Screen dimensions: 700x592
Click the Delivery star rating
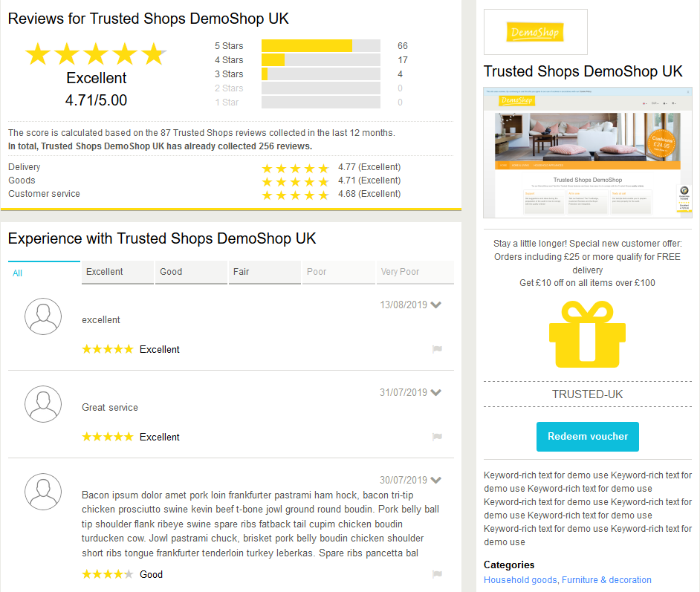[x=295, y=168]
